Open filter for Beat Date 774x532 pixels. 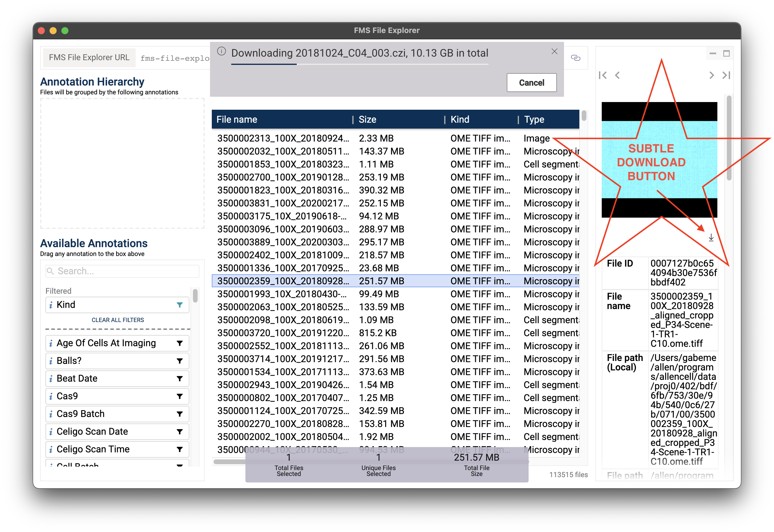point(179,378)
